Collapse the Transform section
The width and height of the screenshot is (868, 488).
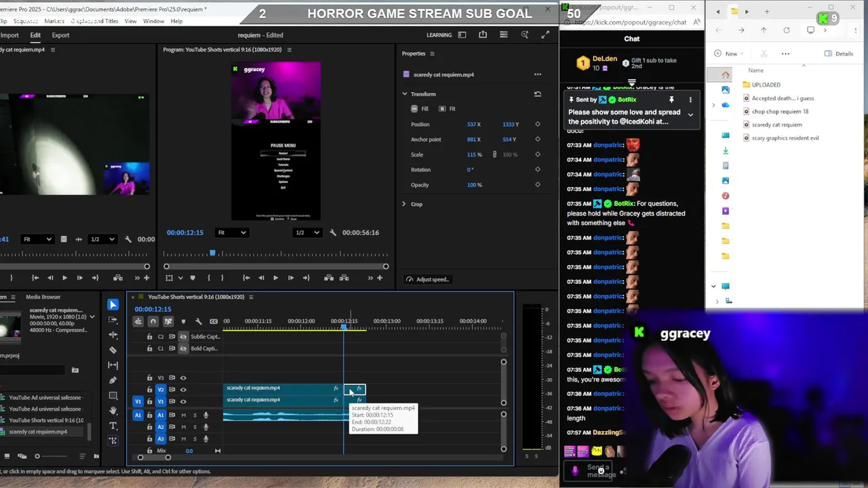click(404, 94)
